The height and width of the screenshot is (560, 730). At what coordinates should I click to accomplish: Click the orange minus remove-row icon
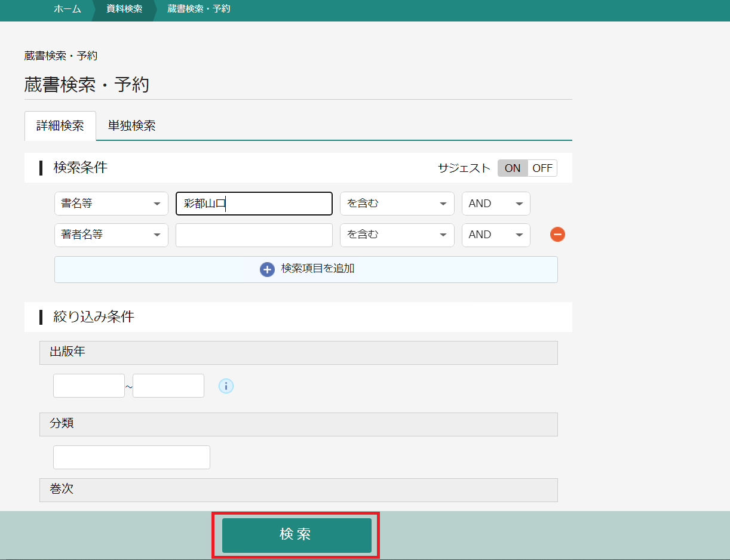(557, 235)
